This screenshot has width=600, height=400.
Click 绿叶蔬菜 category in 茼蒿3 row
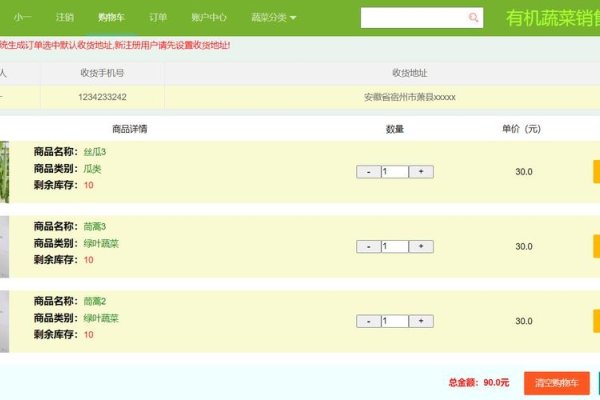tap(101, 243)
